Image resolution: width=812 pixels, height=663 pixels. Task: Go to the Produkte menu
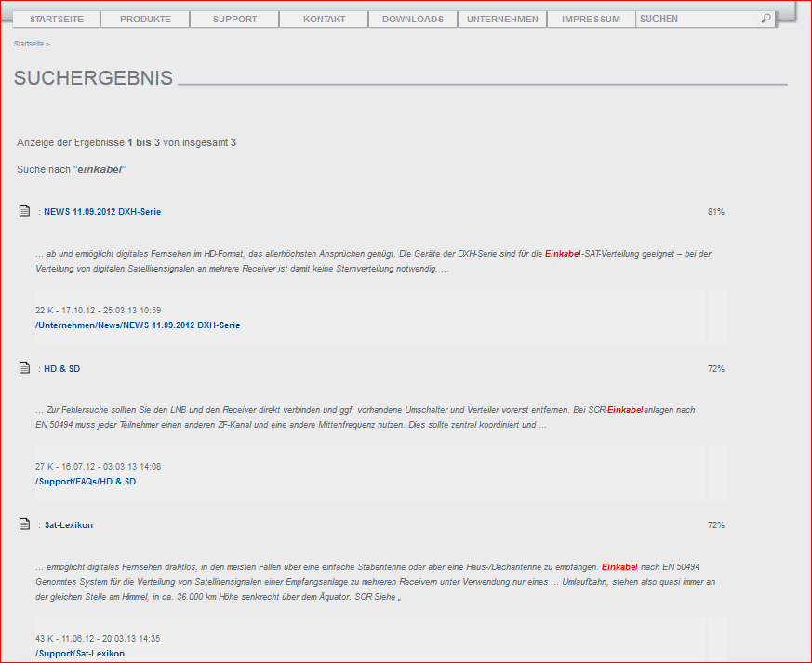[145, 20]
